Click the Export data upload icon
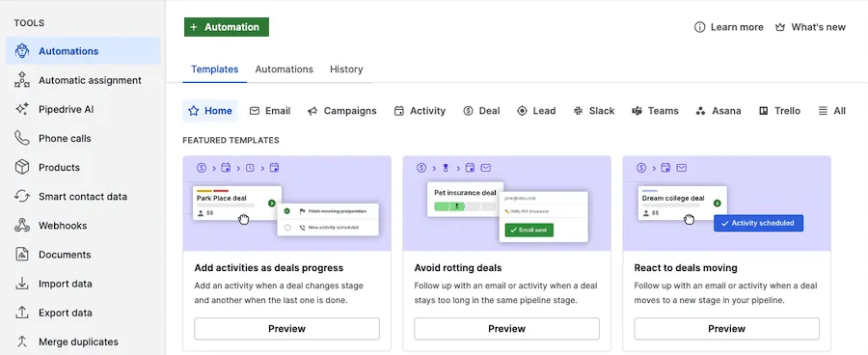Viewport: 868px width, 355px height. pos(22,313)
